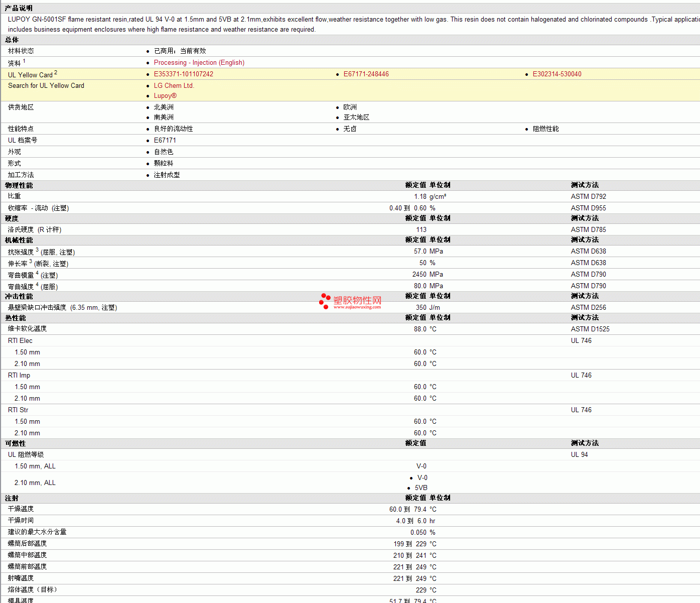Open UL Yellow Card E67171-248446

click(x=366, y=74)
